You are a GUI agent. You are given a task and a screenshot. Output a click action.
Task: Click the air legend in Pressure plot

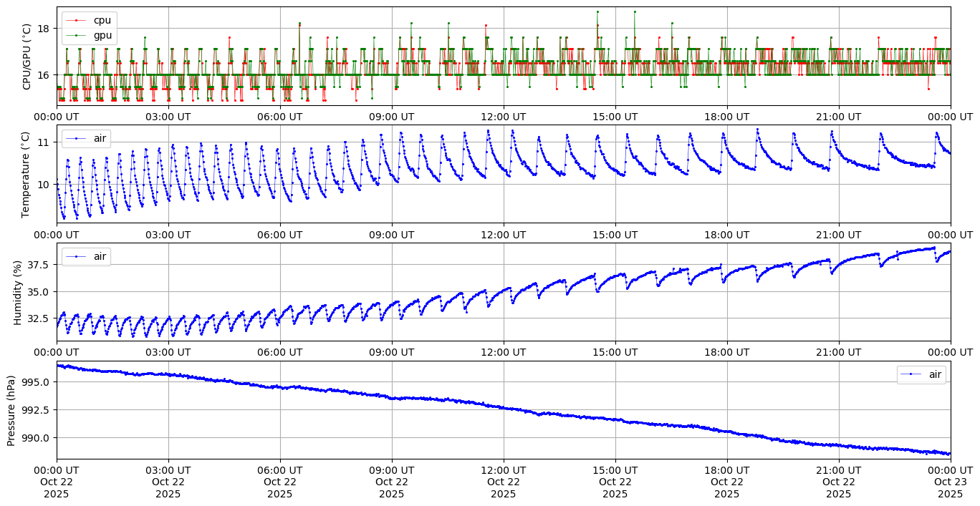(x=921, y=374)
